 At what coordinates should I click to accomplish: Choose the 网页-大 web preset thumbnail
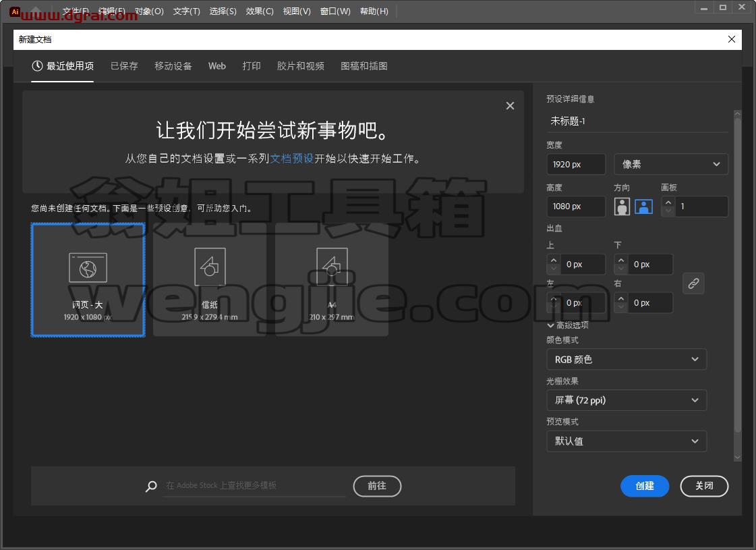coord(88,280)
